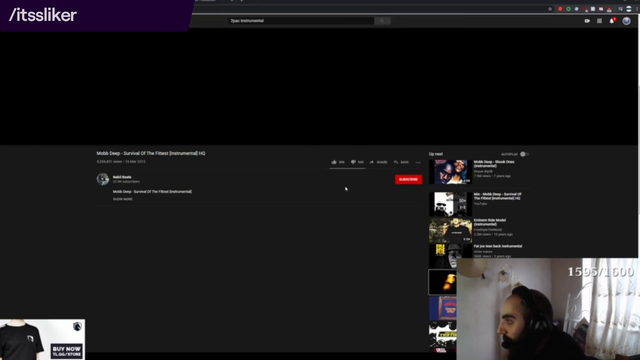The image size is (640, 360).
Task: Open the YouTube apps grid icon
Action: point(599,21)
